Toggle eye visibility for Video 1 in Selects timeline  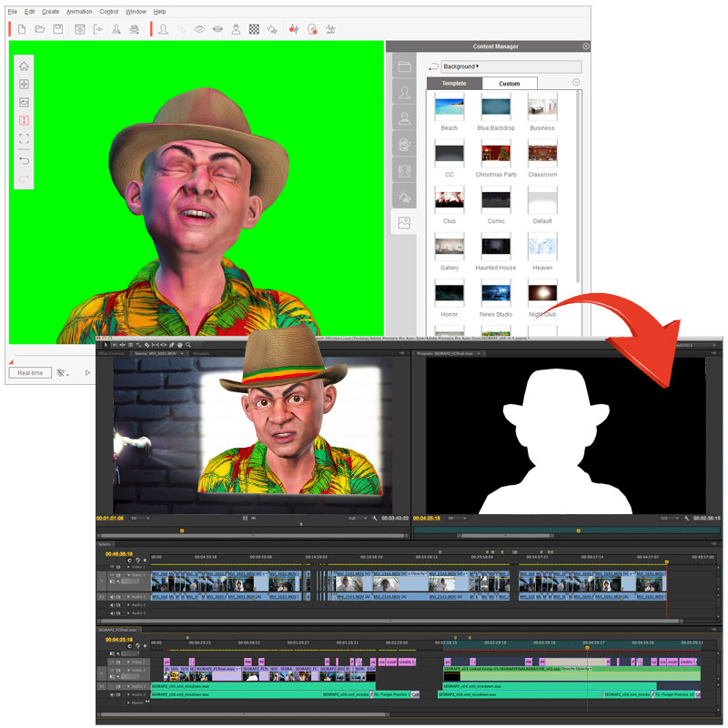pos(113,575)
